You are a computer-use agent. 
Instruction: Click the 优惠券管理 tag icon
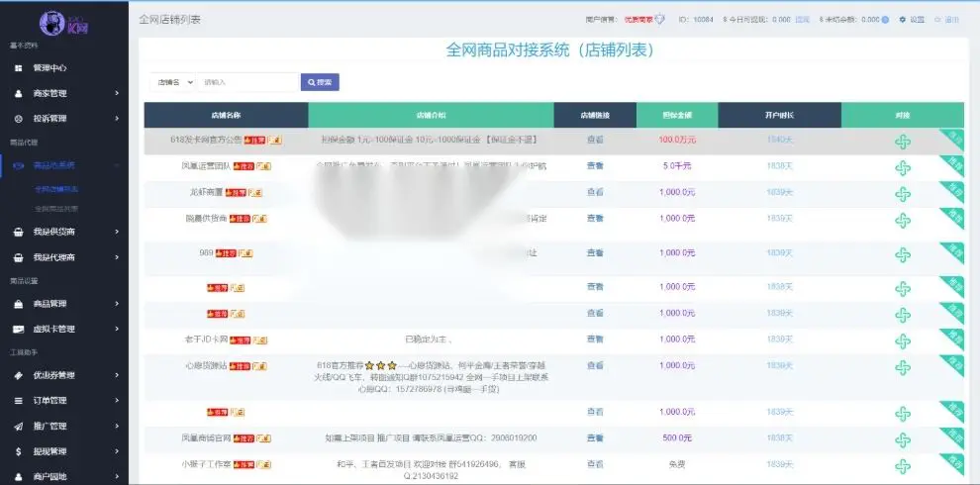click(x=18, y=375)
